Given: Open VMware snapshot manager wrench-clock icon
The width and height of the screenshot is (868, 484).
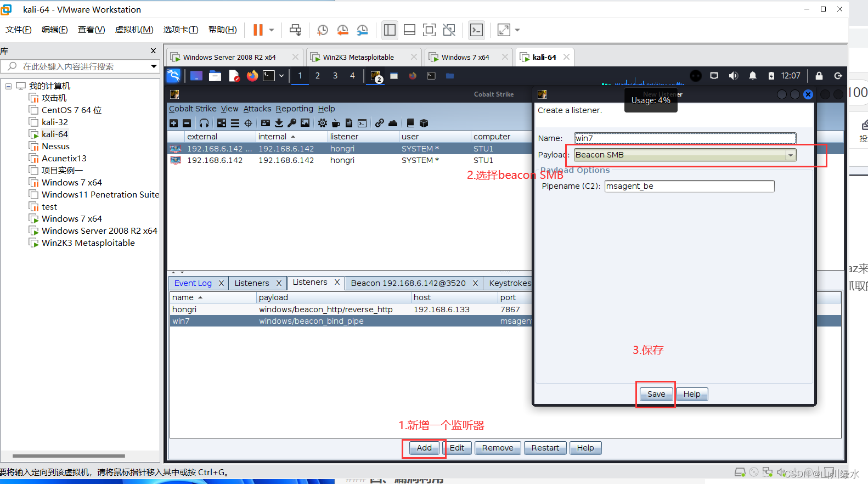Looking at the screenshot, I should 362,30.
